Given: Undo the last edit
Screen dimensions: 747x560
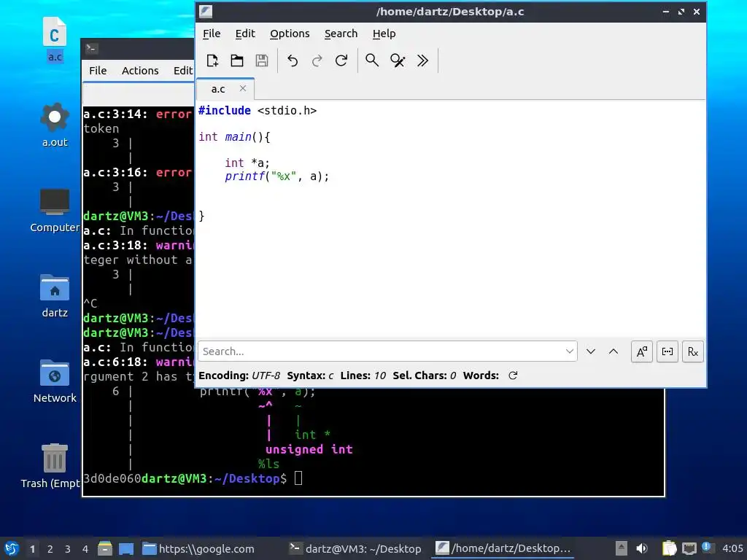Looking at the screenshot, I should (293, 61).
